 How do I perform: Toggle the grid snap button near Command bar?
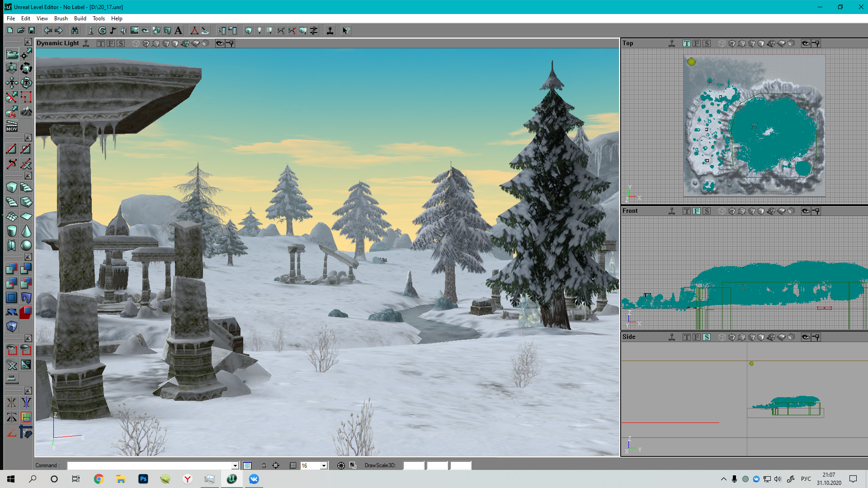click(293, 465)
